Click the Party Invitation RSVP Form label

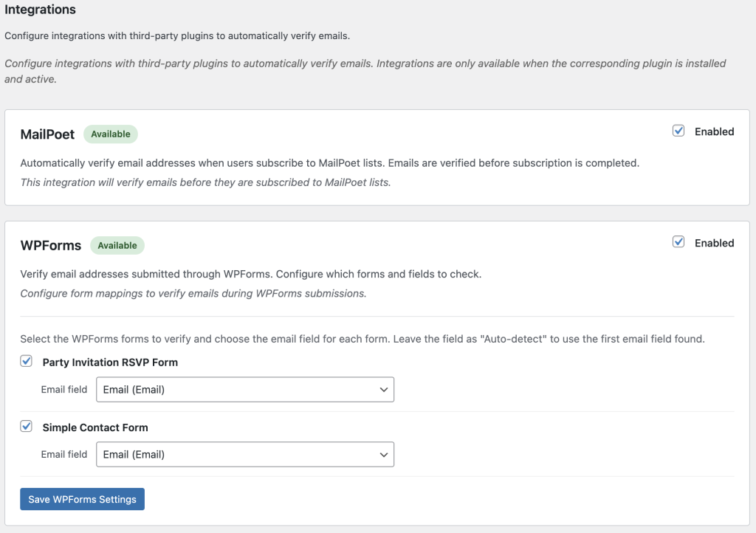[x=110, y=362]
